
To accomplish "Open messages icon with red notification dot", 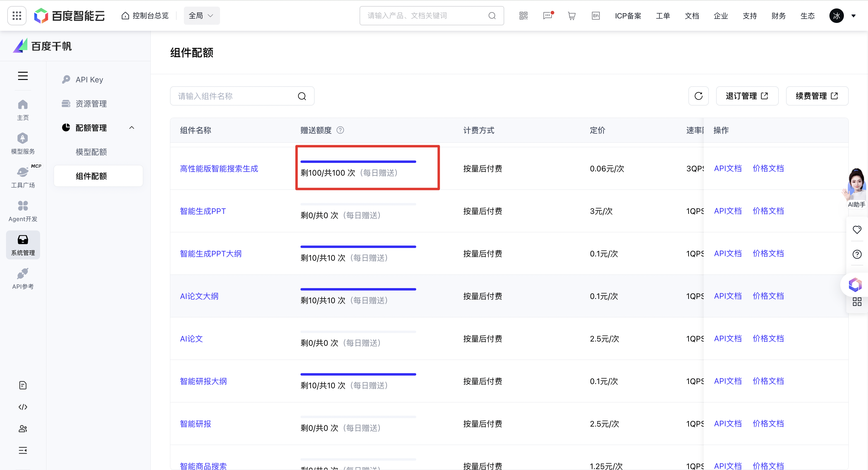I will [x=547, y=15].
